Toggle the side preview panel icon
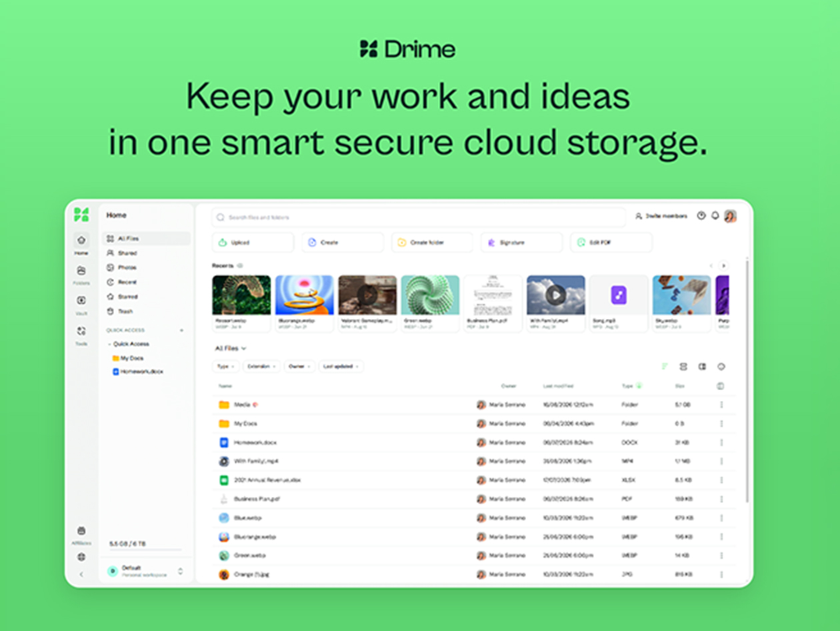 702,366
